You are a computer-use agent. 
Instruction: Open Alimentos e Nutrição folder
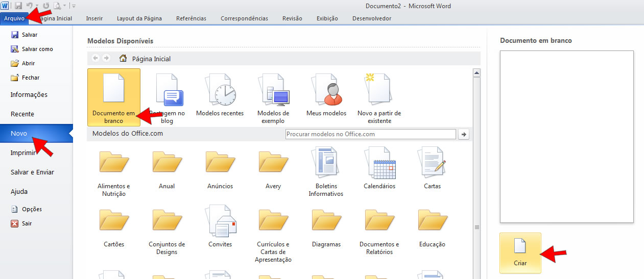point(114,172)
